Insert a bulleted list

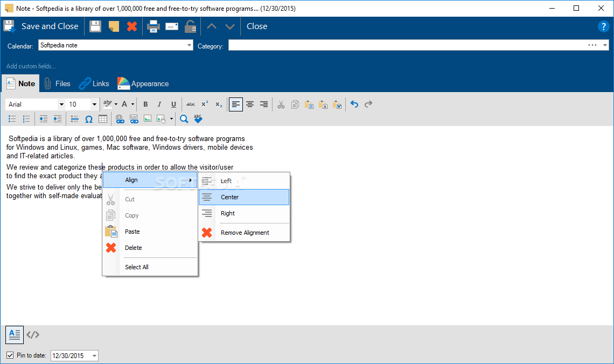[12, 119]
